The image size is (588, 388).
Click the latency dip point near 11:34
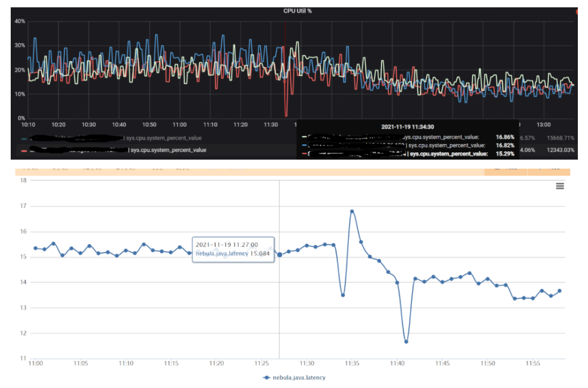coord(343,295)
